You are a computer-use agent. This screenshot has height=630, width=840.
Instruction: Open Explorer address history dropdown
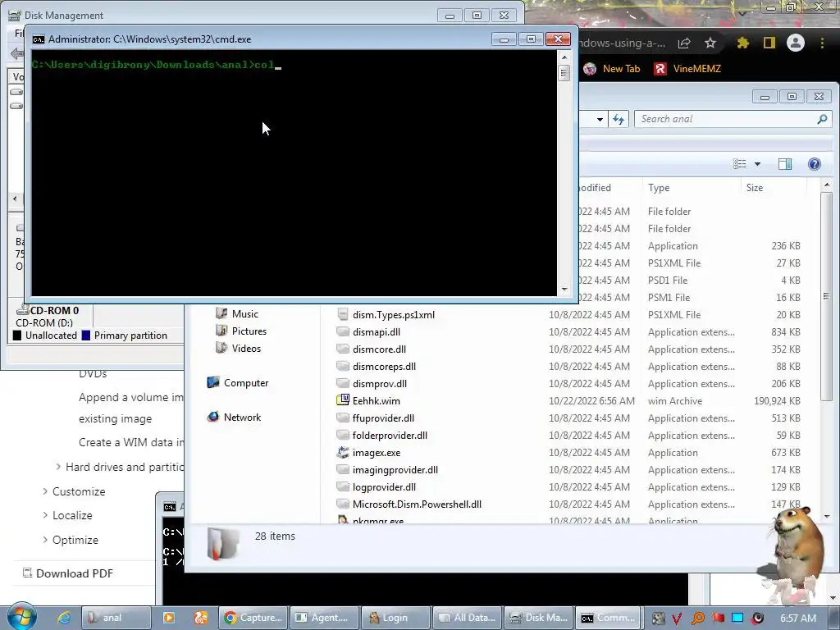pyautogui.click(x=600, y=119)
